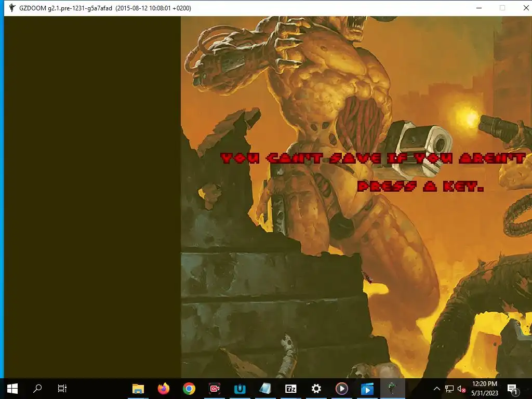Viewport: 532px width, 399px height.
Task: Select the GZDoom taskbar icon
Action: click(x=393, y=389)
